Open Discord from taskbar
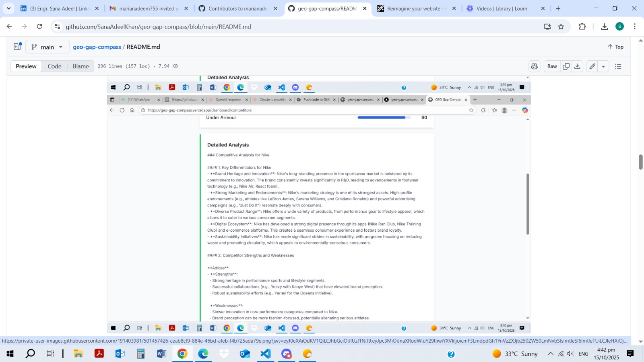This screenshot has height=362, width=644. tap(287, 354)
